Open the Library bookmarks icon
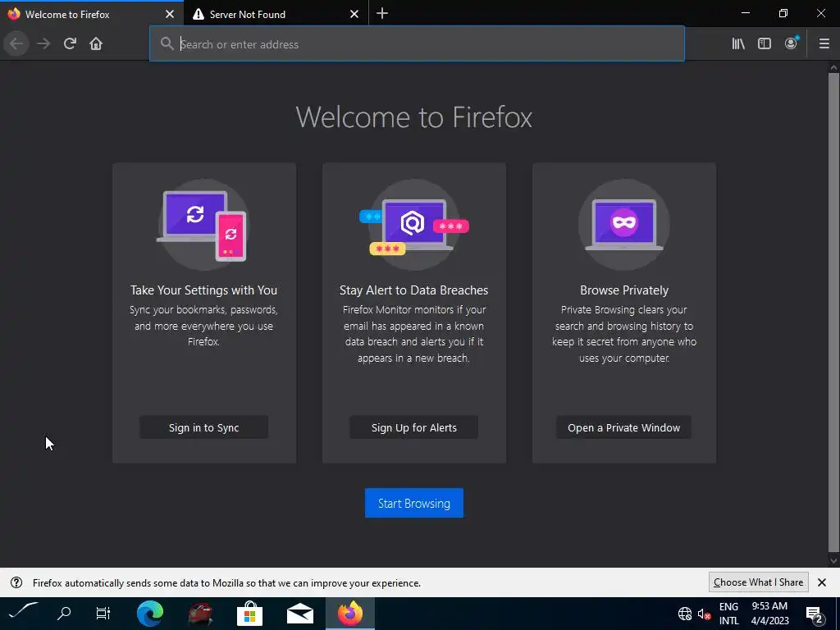The width and height of the screenshot is (840, 630). point(738,44)
